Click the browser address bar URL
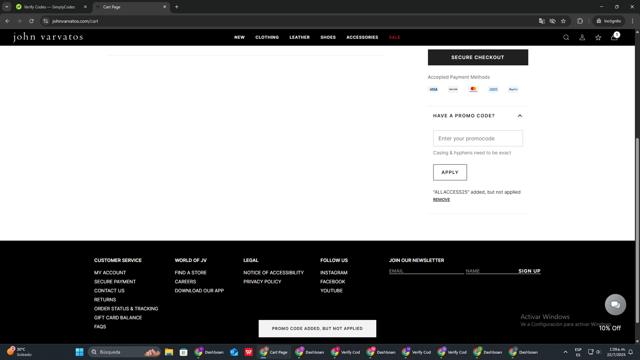Screen dimensions: 640x360 (x=75, y=21)
